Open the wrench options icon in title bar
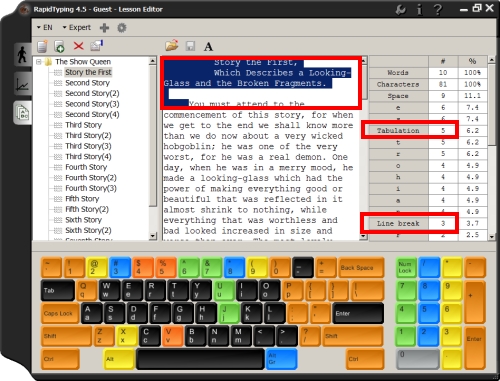 [400, 10]
